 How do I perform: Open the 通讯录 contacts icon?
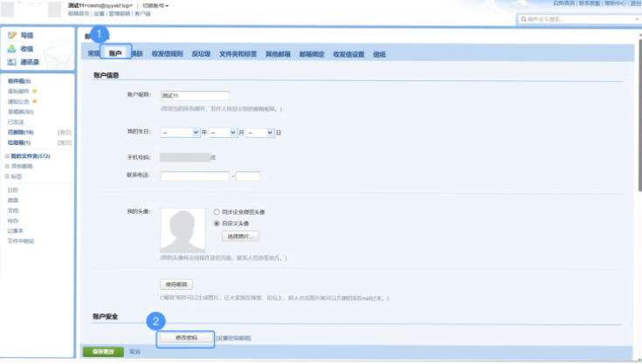coord(12,62)
